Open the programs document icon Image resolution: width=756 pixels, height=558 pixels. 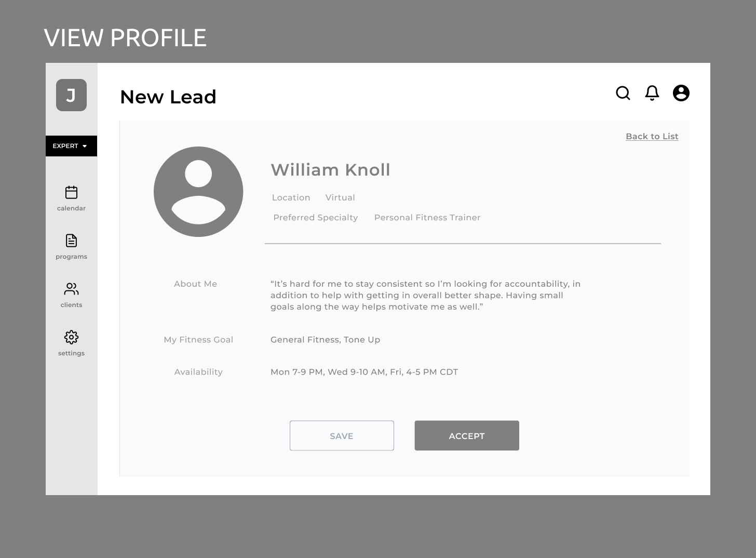tap(71, 241)
